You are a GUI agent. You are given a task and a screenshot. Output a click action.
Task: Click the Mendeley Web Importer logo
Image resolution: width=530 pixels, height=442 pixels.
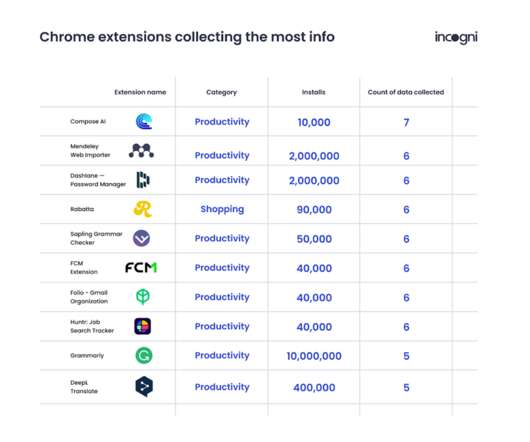pyautogui.click(x=141, y=151)
